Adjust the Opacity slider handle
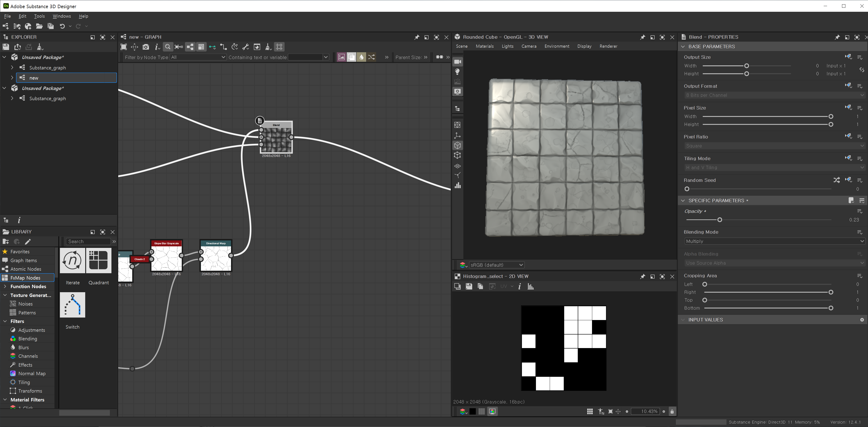Image resolution: width=868 pixels, height=427 pixels. (x=720, y=220)
